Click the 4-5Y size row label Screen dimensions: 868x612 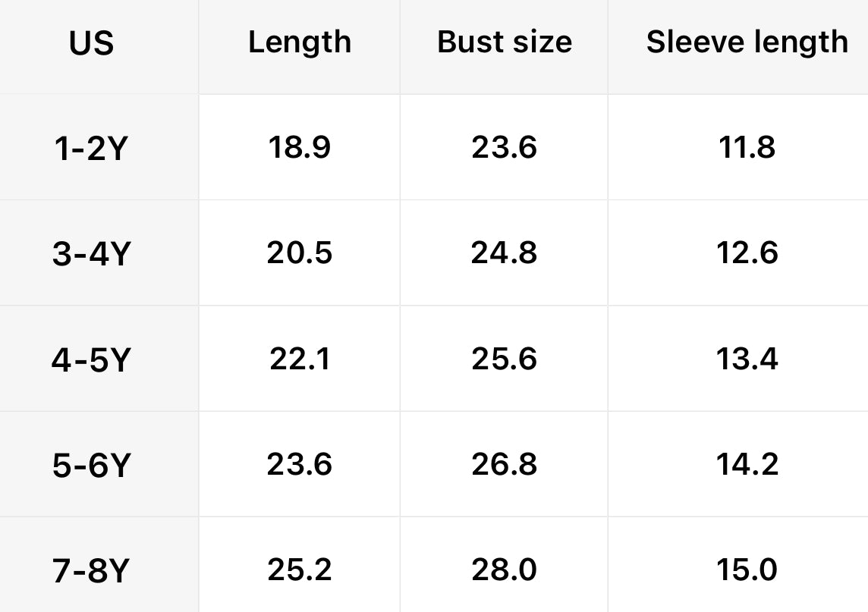[91, 359]
